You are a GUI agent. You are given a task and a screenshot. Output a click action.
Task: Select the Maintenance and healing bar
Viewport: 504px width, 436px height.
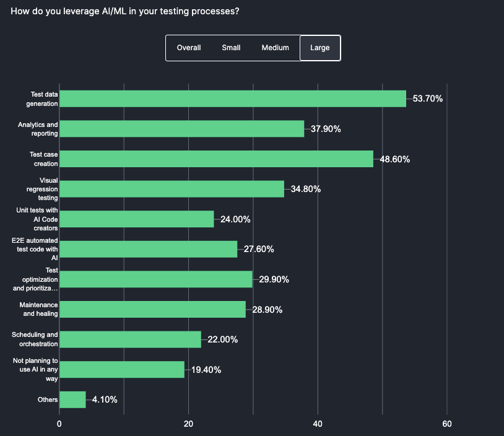point(152,310)
